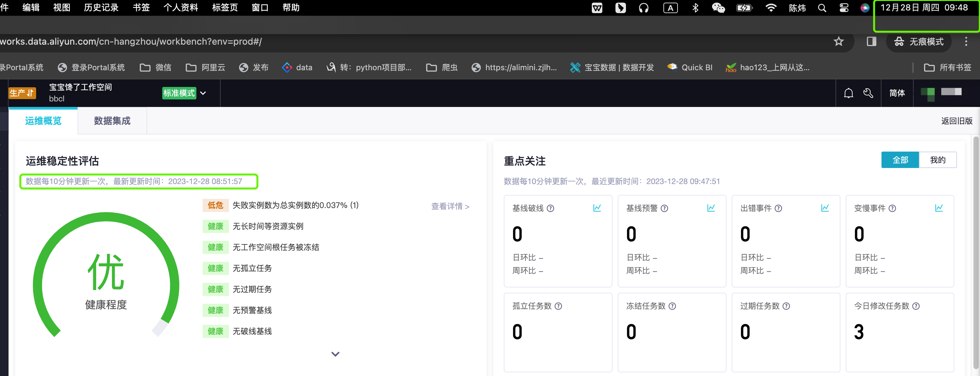Select 全部 filter in 重点关注
980x376 pixels.
click(900, 160)
